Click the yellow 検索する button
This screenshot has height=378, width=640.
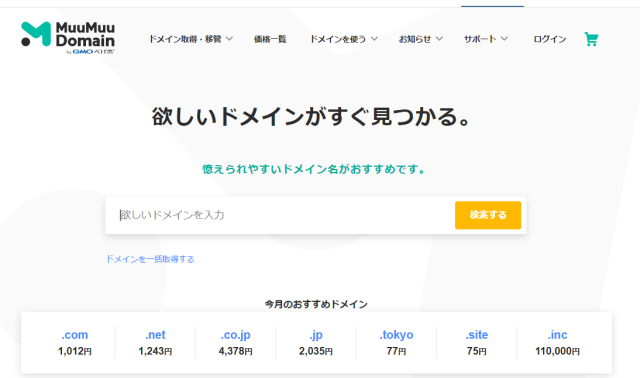pos(488,215)
